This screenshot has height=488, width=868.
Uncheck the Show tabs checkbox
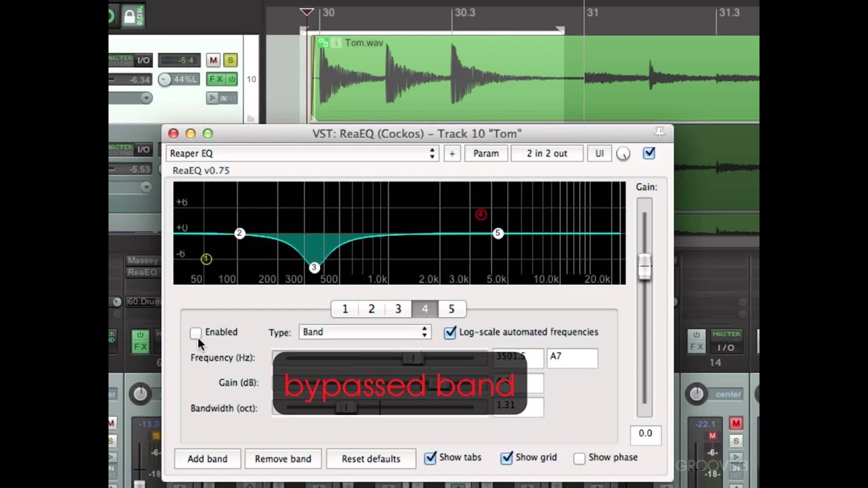pyautogui.click(x=430, y=458)
